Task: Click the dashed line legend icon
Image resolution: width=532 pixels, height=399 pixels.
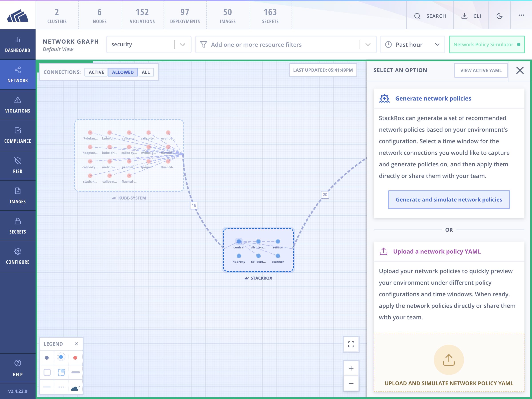Action: (x=61, y=387)
